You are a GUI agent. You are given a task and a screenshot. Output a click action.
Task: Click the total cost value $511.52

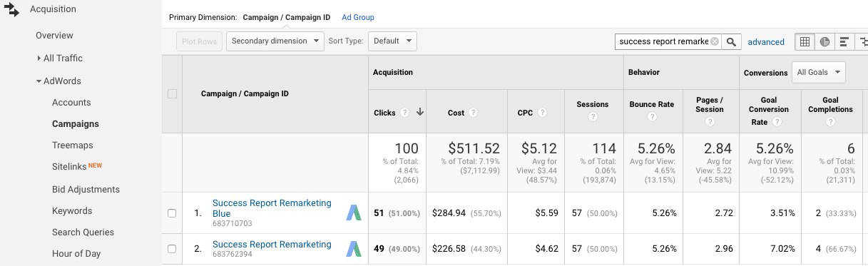(475, 149)
